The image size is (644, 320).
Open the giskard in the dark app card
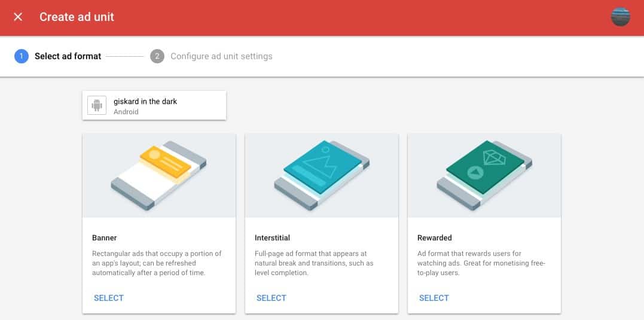click(154, 106)
